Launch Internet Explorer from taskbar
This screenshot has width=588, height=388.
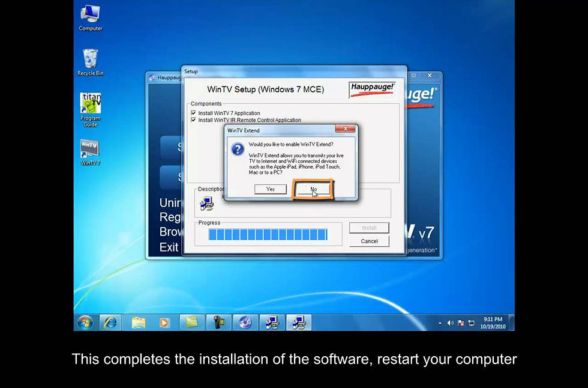point(110,323)
